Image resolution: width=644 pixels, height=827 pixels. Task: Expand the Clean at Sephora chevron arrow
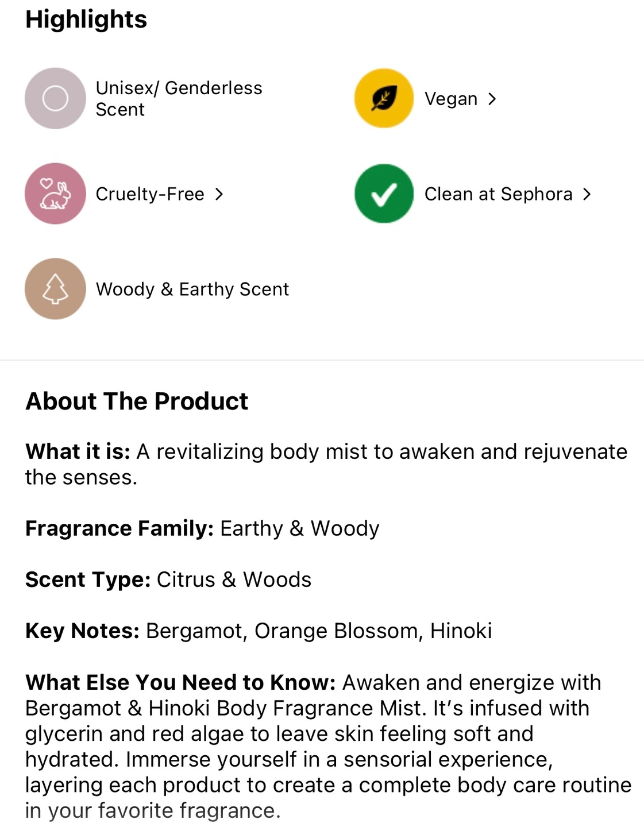click(587, 194)
